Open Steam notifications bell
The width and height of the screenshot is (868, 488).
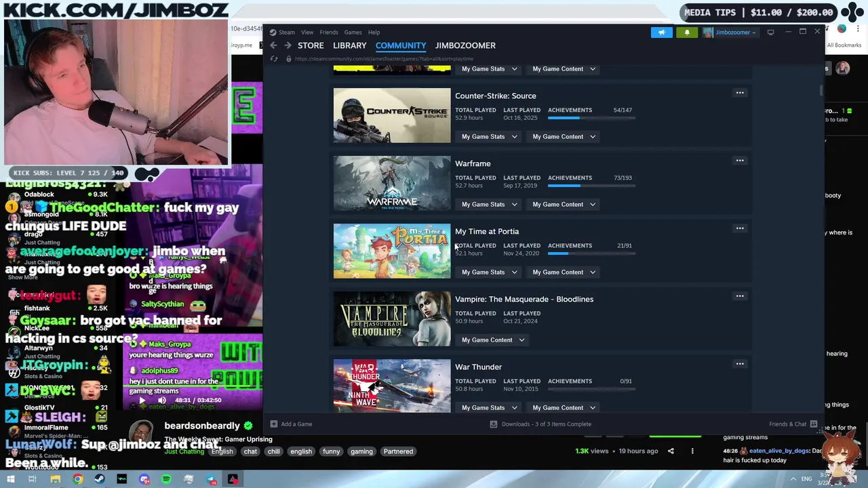[687, 32]
